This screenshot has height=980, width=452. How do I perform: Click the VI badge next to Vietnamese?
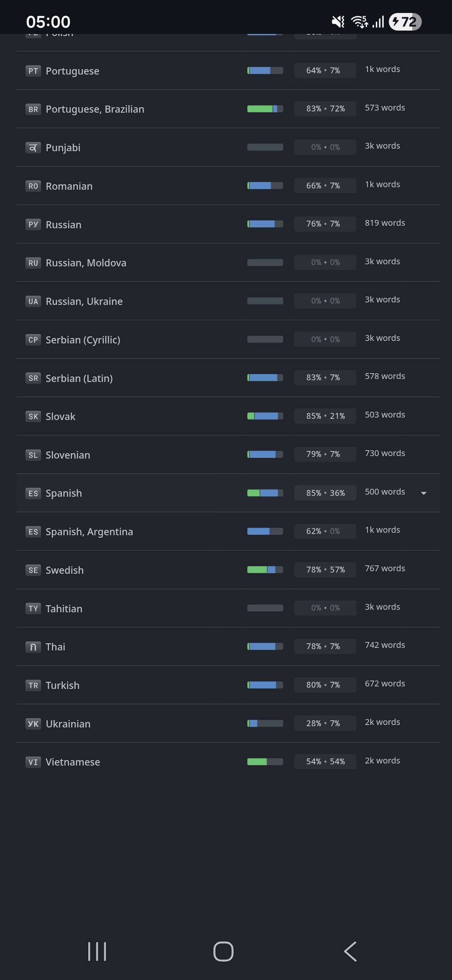[x=33, y=762]
